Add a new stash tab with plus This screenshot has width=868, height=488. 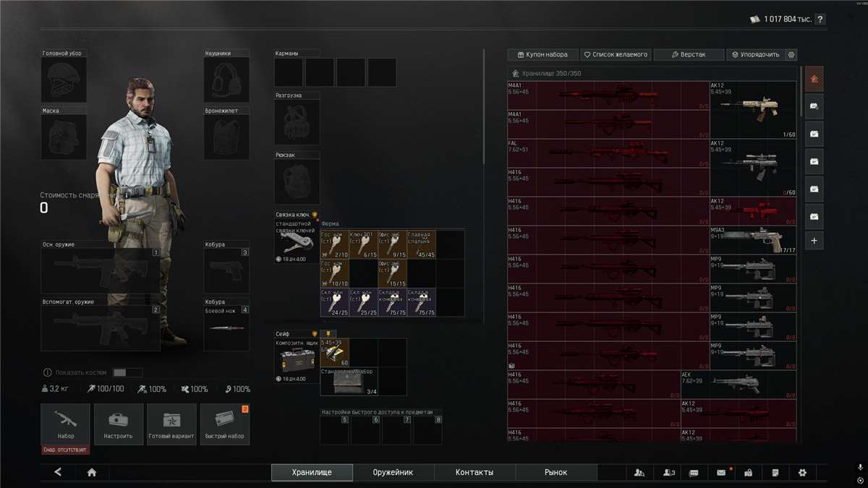(x=814, y=241)
